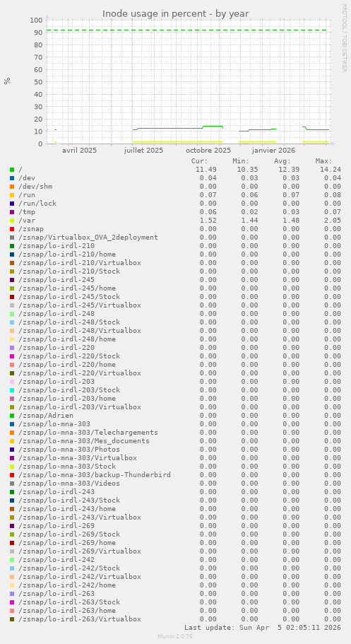Click the '/zsnap/lo-mna-303/Videos' legend label
351x644 pixels.
tap(69, 484)
